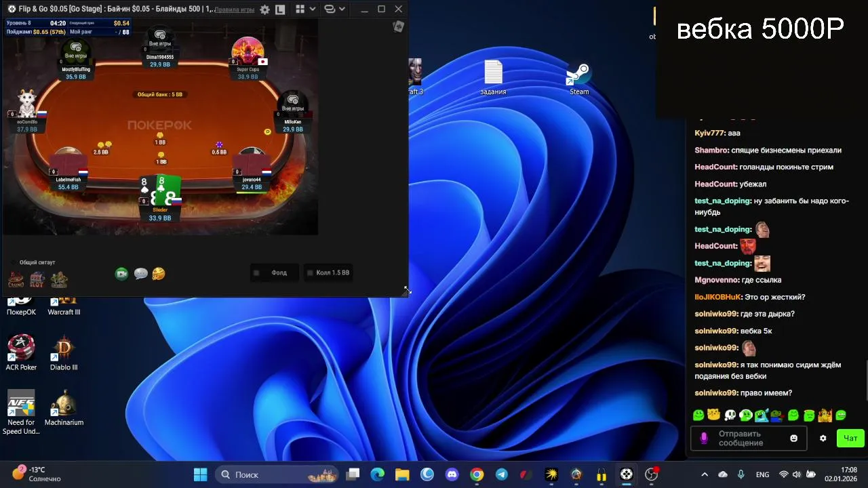
Task: Tick the Колл 1.5 BB pre-action checkbox
Action: 310,272
